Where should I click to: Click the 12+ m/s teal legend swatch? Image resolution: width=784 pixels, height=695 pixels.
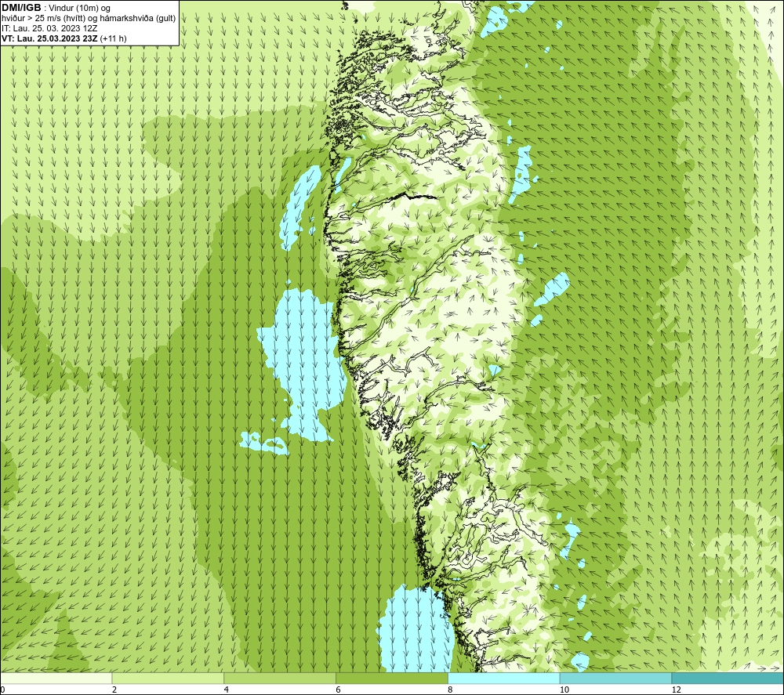728,678
